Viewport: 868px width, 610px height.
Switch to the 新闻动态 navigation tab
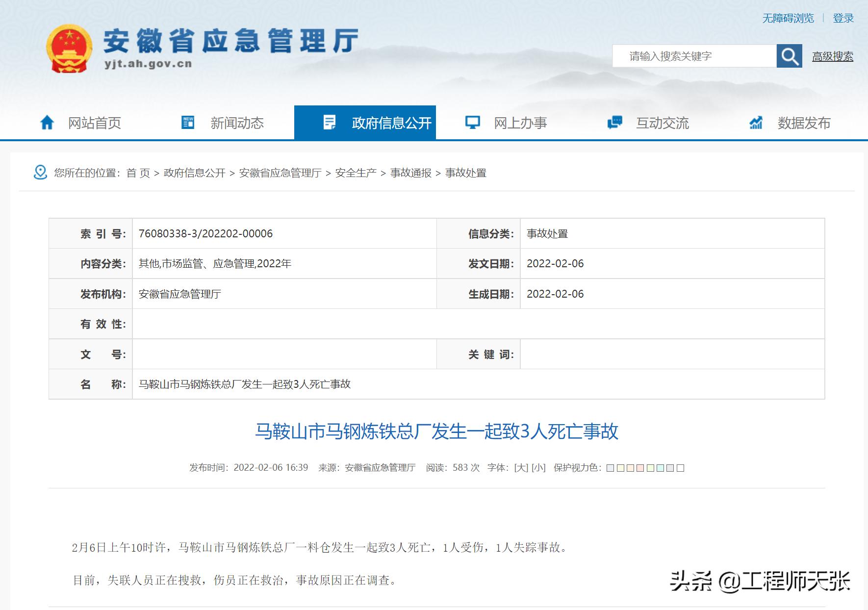[x=237, y=123]
